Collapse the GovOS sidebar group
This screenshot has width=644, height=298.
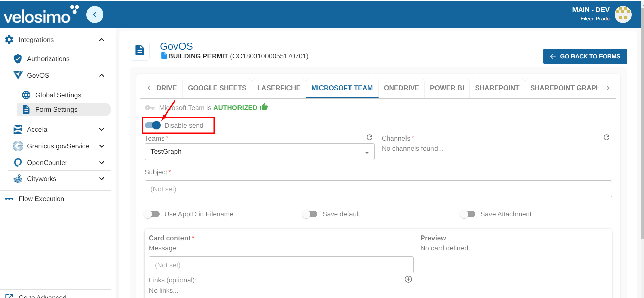click(102, 75)
